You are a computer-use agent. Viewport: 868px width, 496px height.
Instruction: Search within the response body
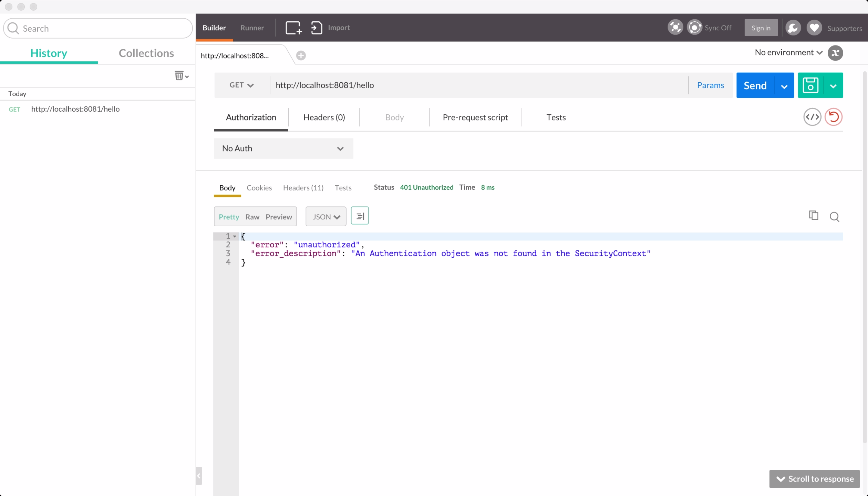coord(834,217)
